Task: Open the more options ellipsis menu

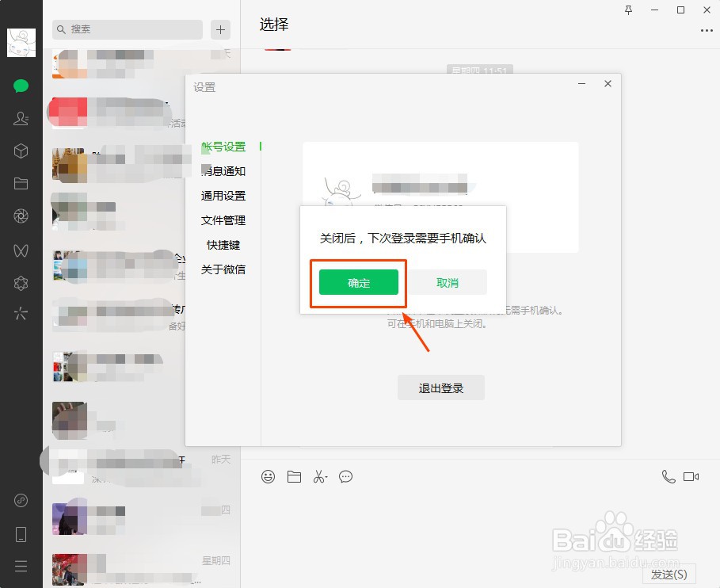Action: pos(708,29)
